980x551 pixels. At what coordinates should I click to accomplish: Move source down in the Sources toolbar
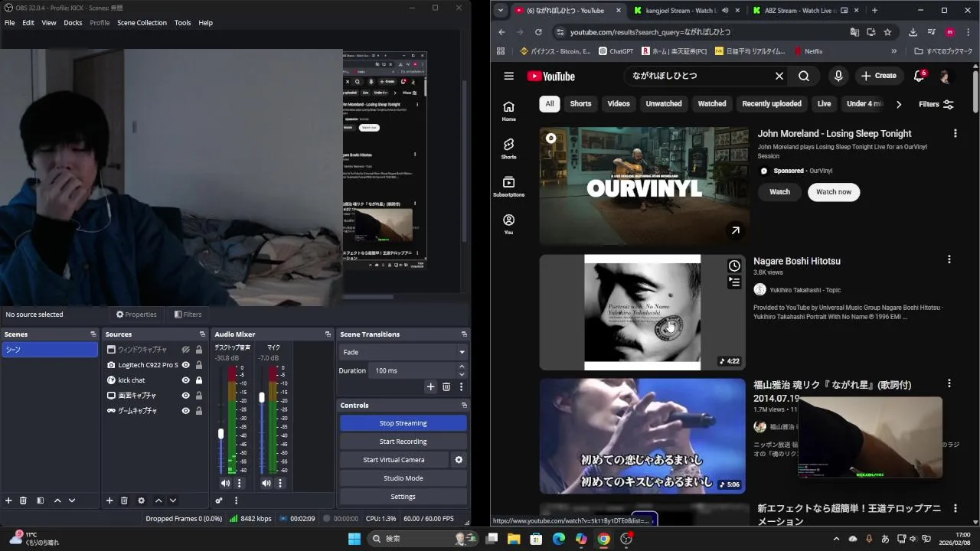(173, 500)
